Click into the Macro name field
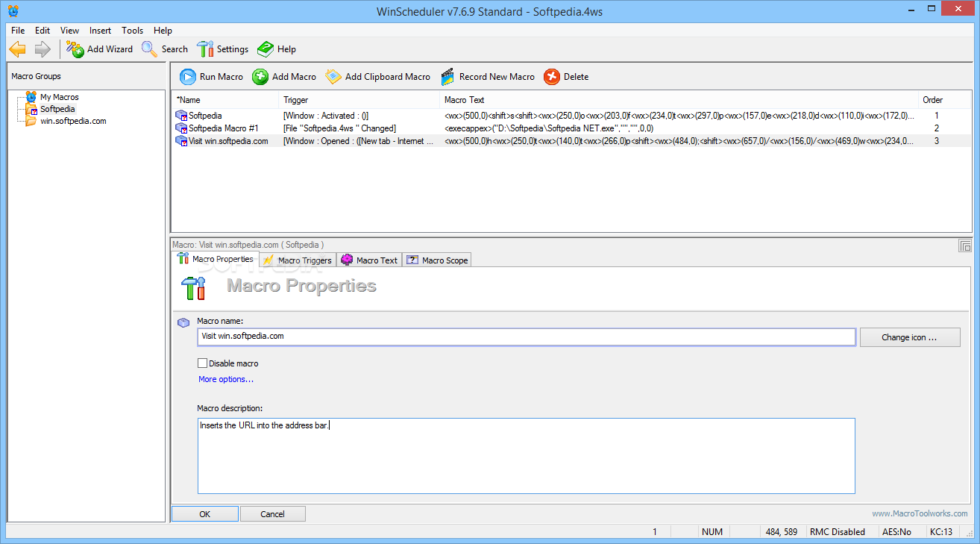The width and height of the screenshot is (980, 544). pos(527,337)
